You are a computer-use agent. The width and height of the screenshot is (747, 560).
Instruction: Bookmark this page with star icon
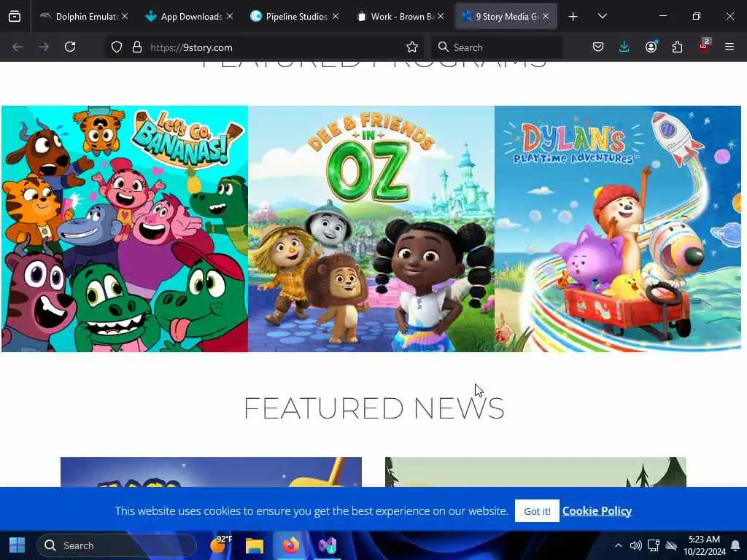coord(412,47)
